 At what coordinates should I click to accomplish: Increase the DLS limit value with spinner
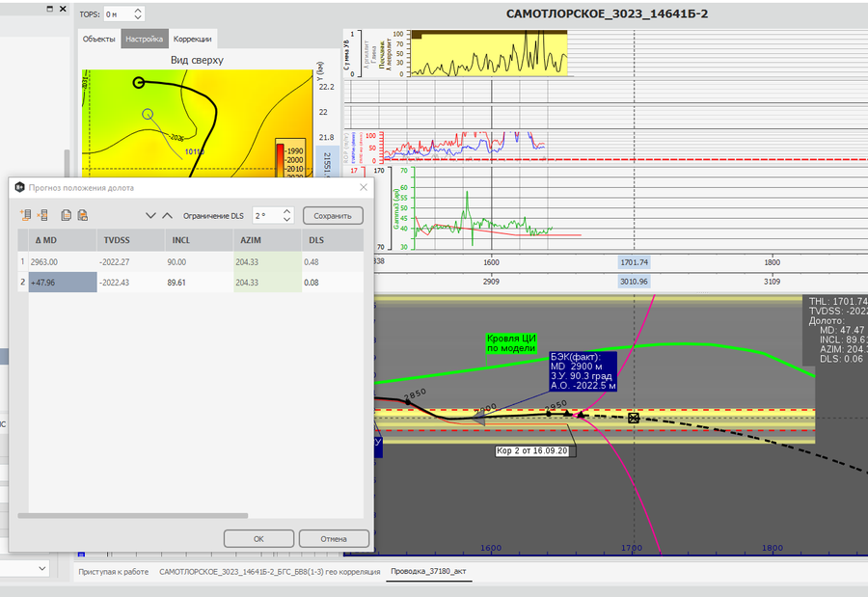(x=286, y=211)
